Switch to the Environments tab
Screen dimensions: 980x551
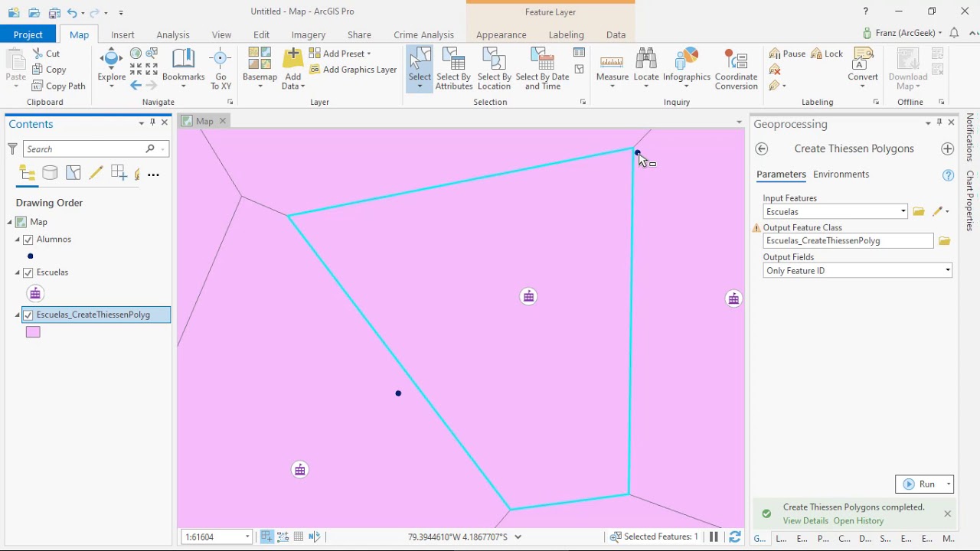(x=841, y=174)
